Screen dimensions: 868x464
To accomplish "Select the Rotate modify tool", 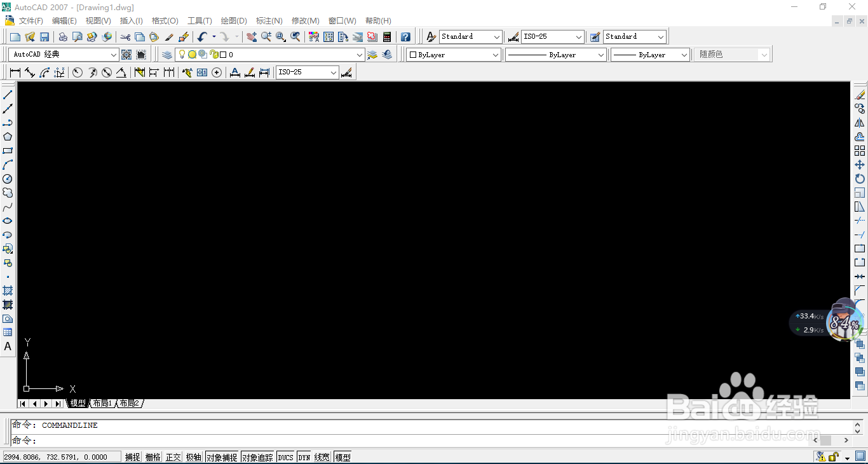I will click(x=860, y=179).
